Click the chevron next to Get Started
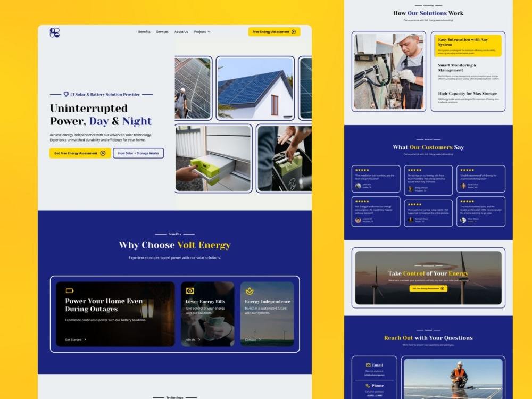This screenshot has width=532, height=399. coord(85,339)
